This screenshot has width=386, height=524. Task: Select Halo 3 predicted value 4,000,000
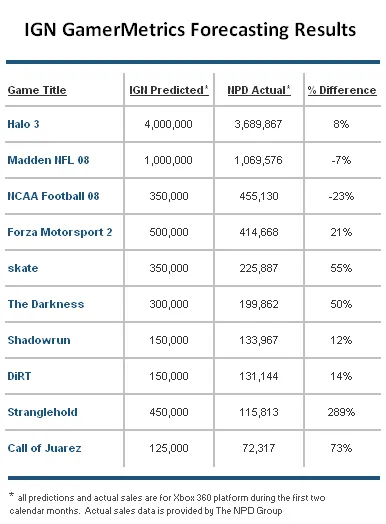[168, 124]
